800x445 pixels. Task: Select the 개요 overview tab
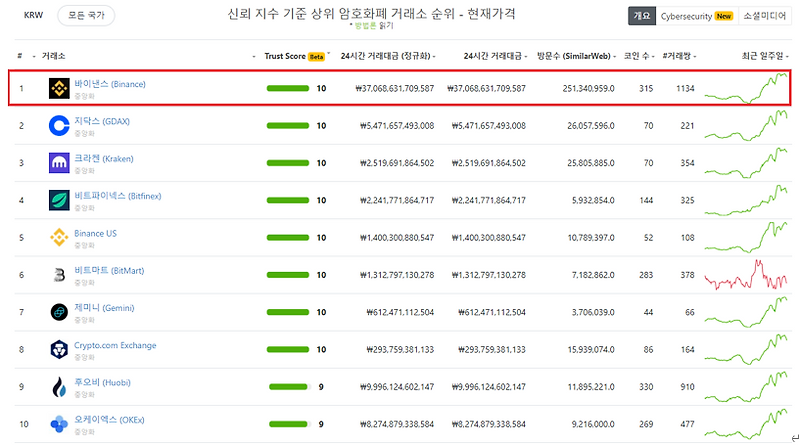tap(642, 16)
